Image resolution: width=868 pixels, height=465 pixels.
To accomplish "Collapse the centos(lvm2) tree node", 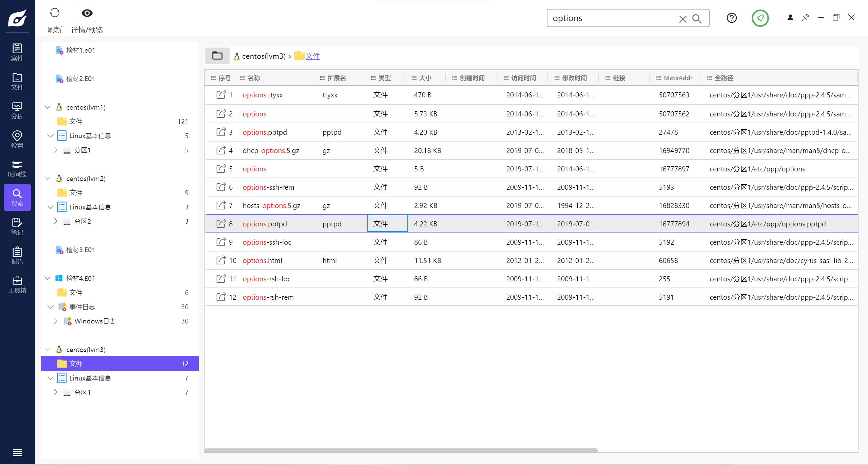I will coord(48,179).
